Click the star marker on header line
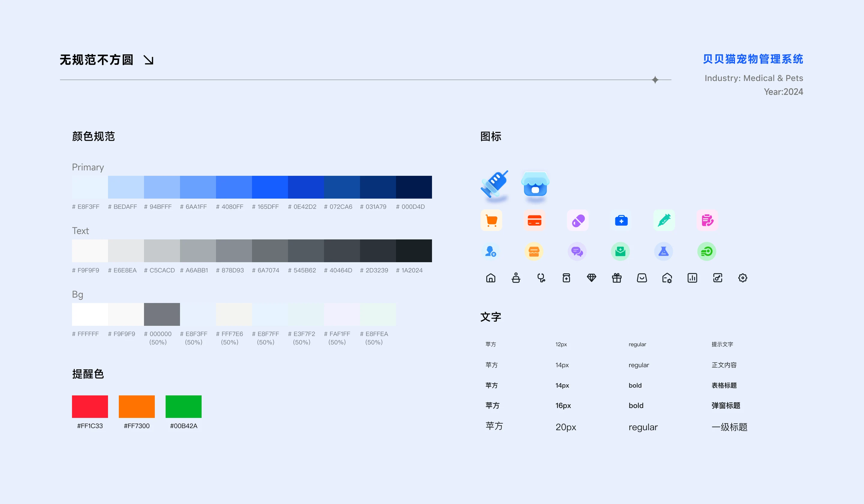 click(655, 80)
